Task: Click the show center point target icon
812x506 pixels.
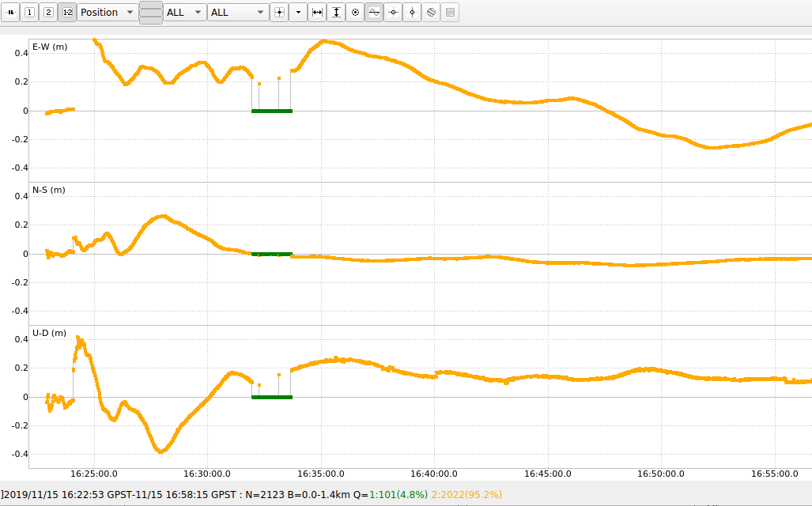Action: 355,13
